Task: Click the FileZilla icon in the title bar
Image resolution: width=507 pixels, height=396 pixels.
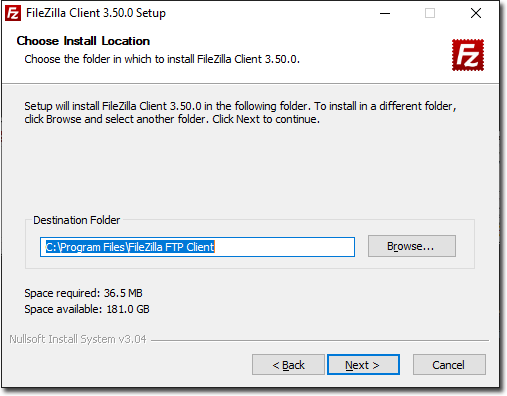Action: pyautogui.click(x=13, y=13)
